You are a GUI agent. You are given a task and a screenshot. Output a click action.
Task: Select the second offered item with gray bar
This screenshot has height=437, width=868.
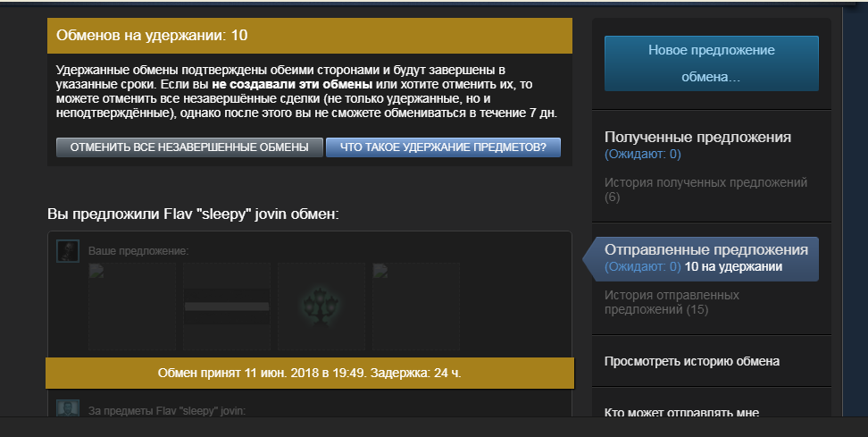(227, 307)
